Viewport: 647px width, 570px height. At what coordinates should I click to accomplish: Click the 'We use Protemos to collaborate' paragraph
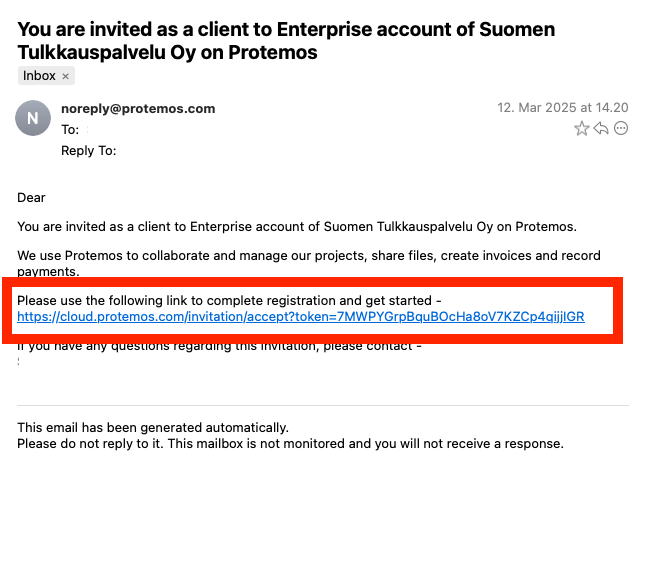coord(309,263)
